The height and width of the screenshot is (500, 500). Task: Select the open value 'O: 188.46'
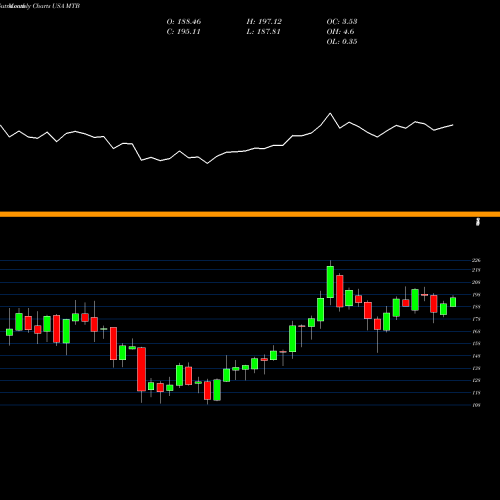tap(184, 22)
